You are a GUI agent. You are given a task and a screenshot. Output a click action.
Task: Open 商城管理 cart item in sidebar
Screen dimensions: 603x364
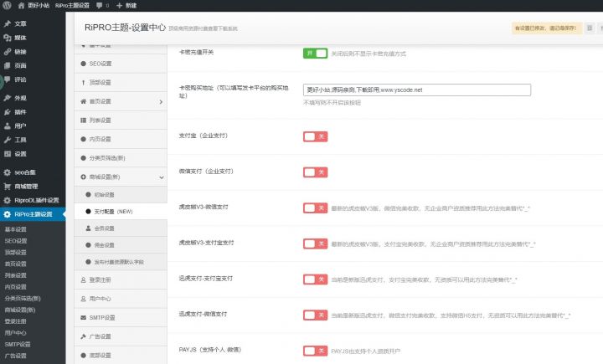point(25,186)
